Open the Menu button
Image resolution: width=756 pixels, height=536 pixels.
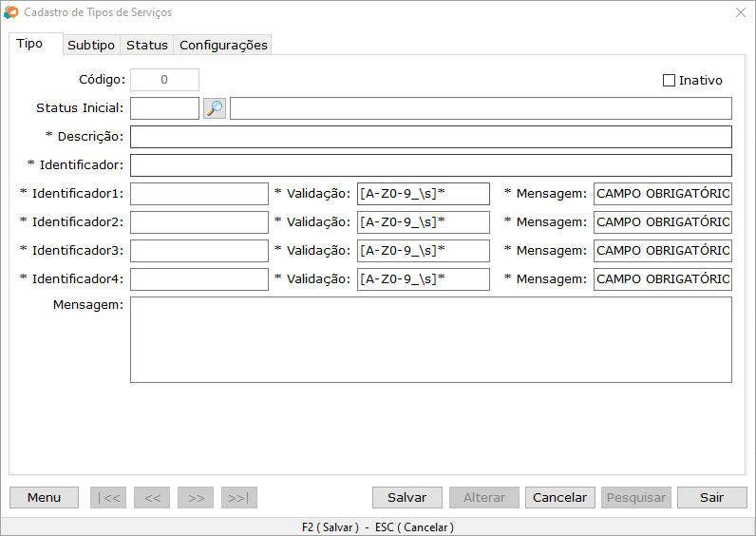[x=44, y=497]
